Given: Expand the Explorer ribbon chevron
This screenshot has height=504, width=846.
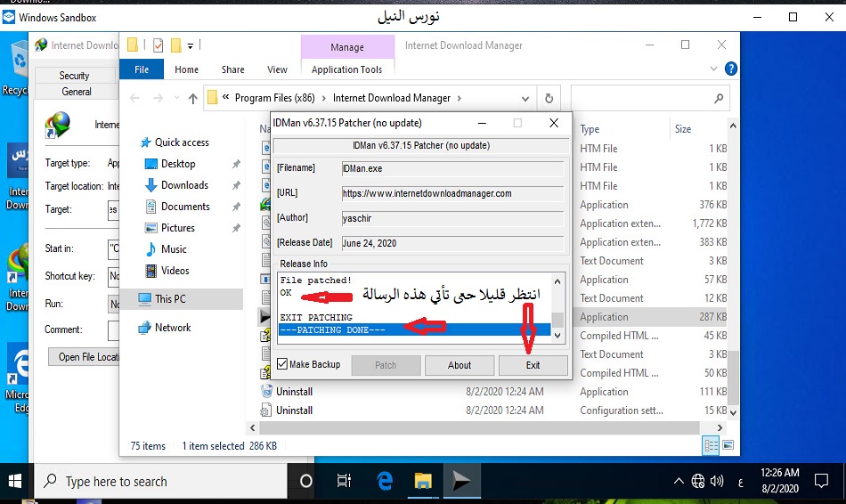Looking at the screenshot, I should click(713, 69).
